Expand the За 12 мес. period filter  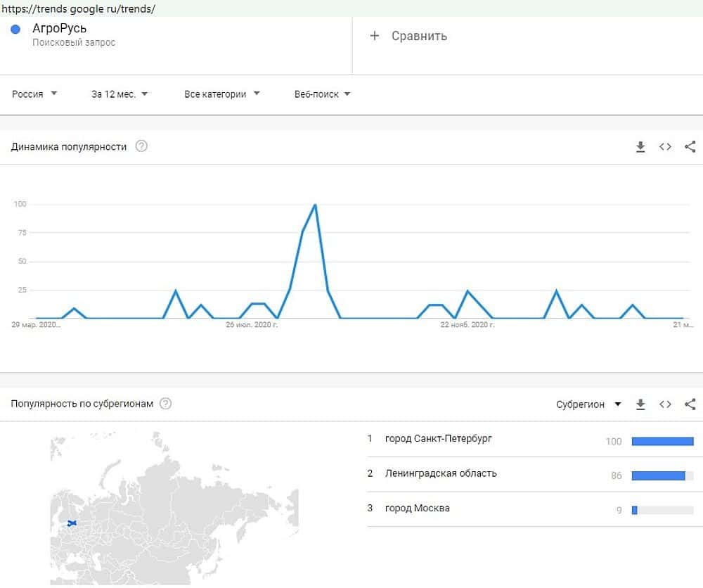pyautogui.click(x=120, y=94)
